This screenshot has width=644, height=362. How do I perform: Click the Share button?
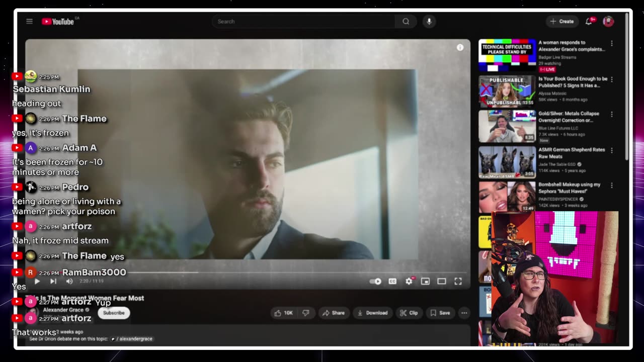click(x=334, y=313)
